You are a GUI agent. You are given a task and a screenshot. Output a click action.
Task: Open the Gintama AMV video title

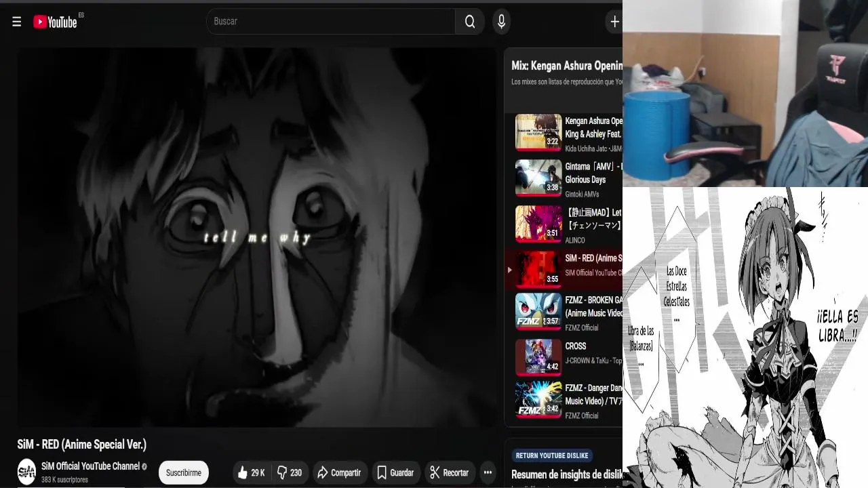(593, 173)
